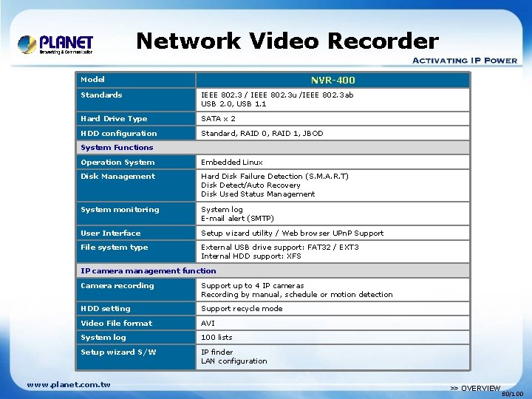Go to the OVERVIEW link
This screenshot has height=399, width=532.
coord(475,388)
